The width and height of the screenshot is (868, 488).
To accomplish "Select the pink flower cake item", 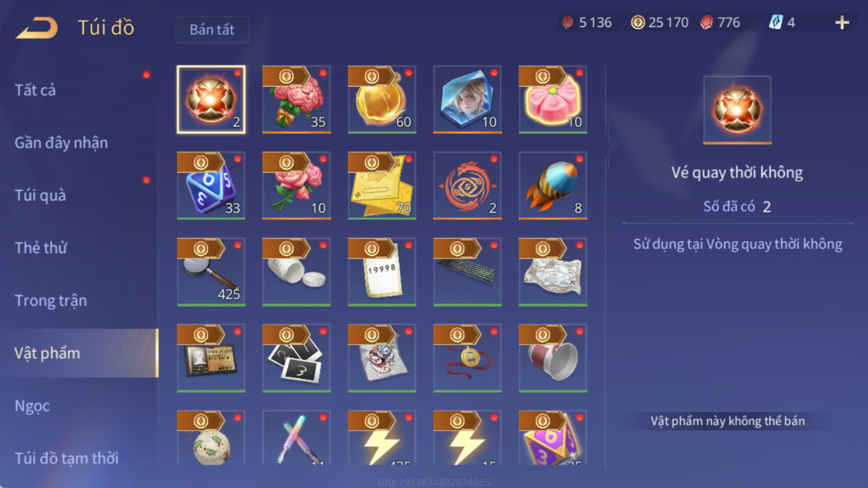I will [553, 99].
